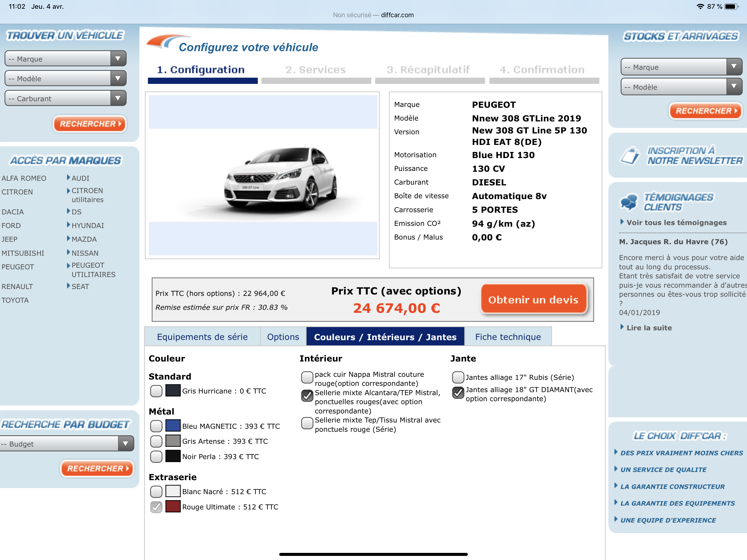Open UN SERVICE DE QUALITE link

[663, 469]
